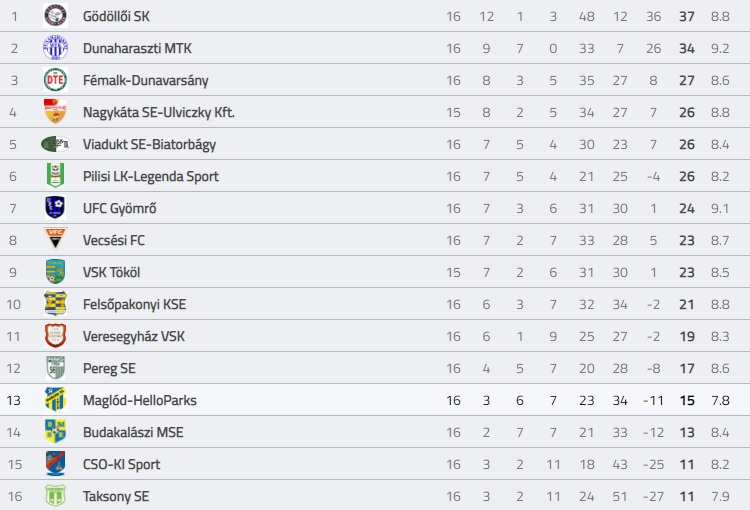Click the Felsőpakonyi KSE team badge
This screenshot has height=510, width=750.
point(55,304)
